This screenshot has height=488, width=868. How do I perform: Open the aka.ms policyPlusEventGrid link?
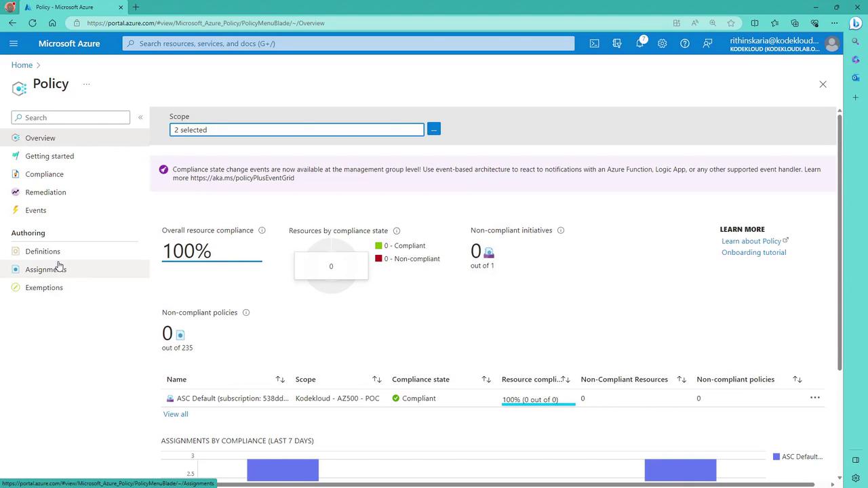pyautogui.click(x=242, y=178)
